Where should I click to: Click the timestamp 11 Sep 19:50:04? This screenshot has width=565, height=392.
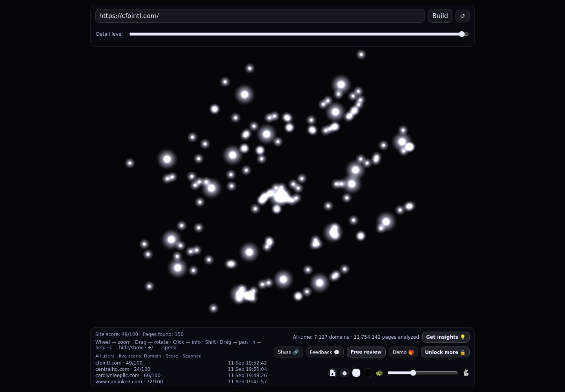click(x=247, y=369)
